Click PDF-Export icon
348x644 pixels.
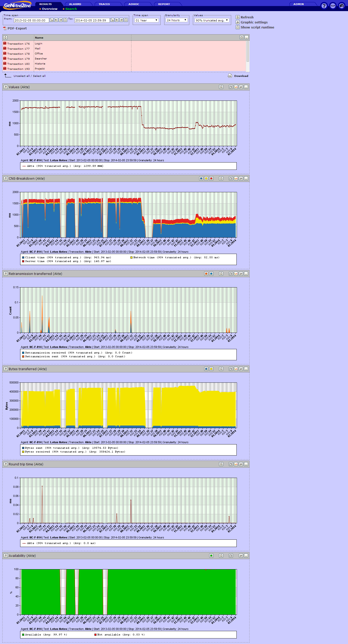5,28
